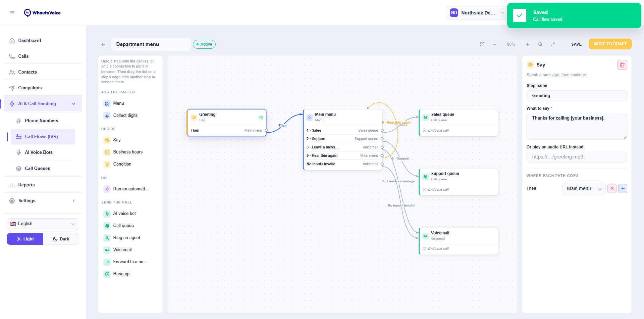644x319 pixels.
Task: Open the English language dropdown
Action: click(43, 224)
